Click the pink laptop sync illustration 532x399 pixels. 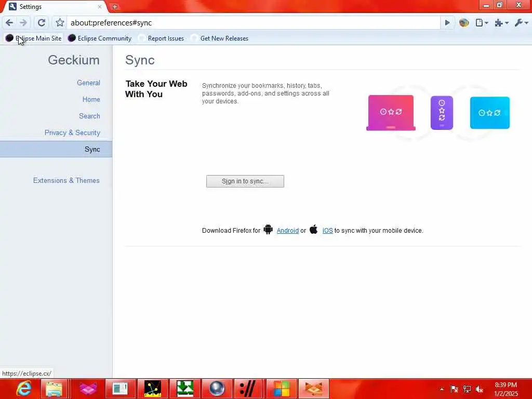tap(391, 113)
